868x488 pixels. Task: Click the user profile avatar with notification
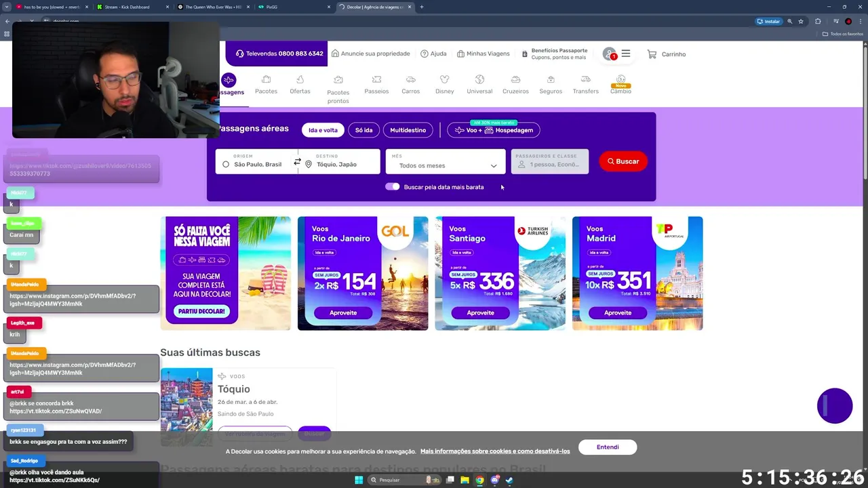point(610,54)
